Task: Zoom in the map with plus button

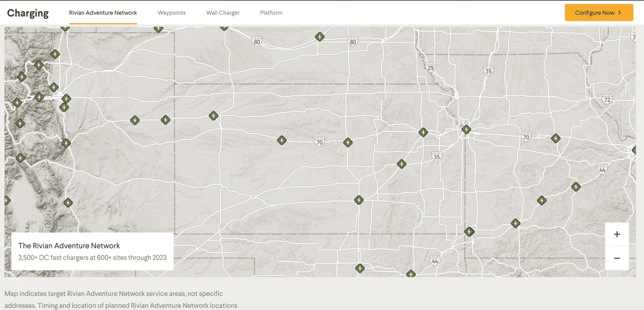Action: (617, 234)
